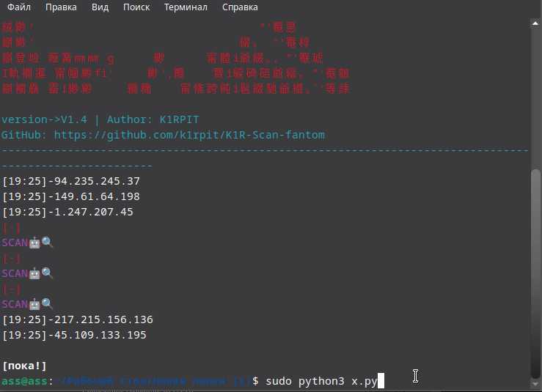Click the vertical scrollbar thumb
This screenshot has width=542, height=392.
click(x=535, y=273)
